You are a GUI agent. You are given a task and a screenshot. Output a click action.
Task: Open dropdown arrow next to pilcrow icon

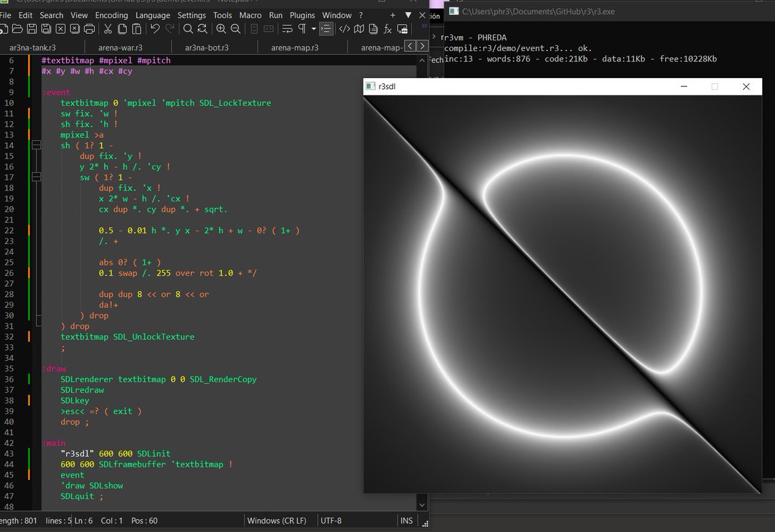point(313,29)
